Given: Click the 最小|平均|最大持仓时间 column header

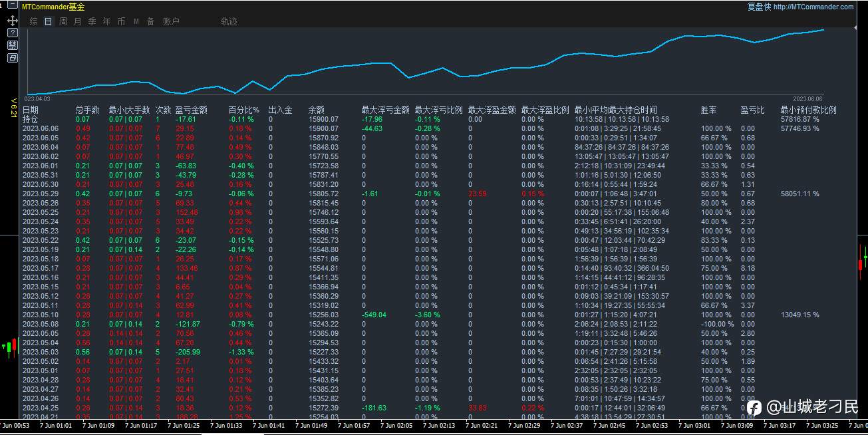Looking at the screenshot, I should (616, 110).
